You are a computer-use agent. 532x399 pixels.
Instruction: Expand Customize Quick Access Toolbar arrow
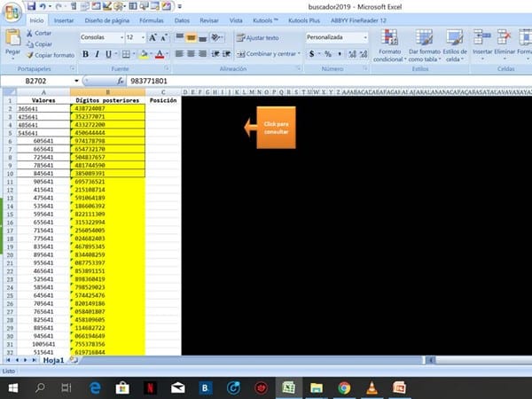click(179, 6)
